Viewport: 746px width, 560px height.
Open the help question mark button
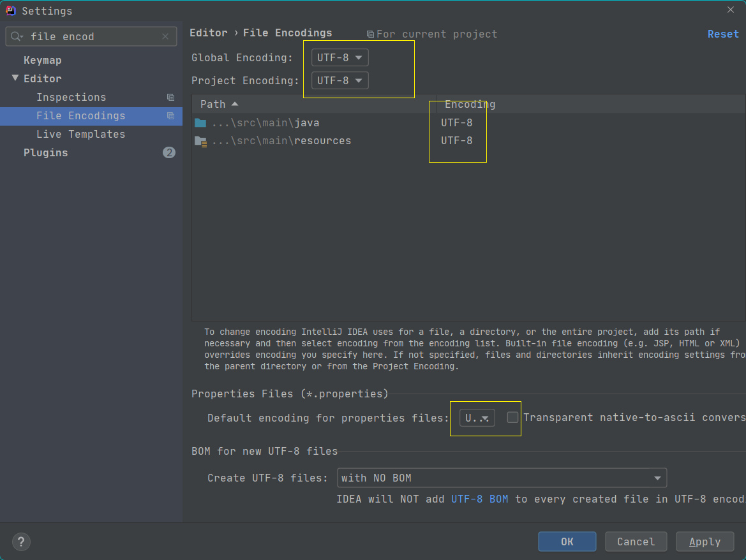(21, 542)
